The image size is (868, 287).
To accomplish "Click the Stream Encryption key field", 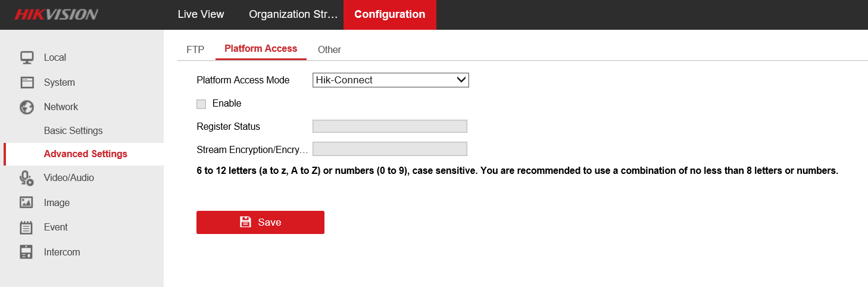I will point(389,149).
